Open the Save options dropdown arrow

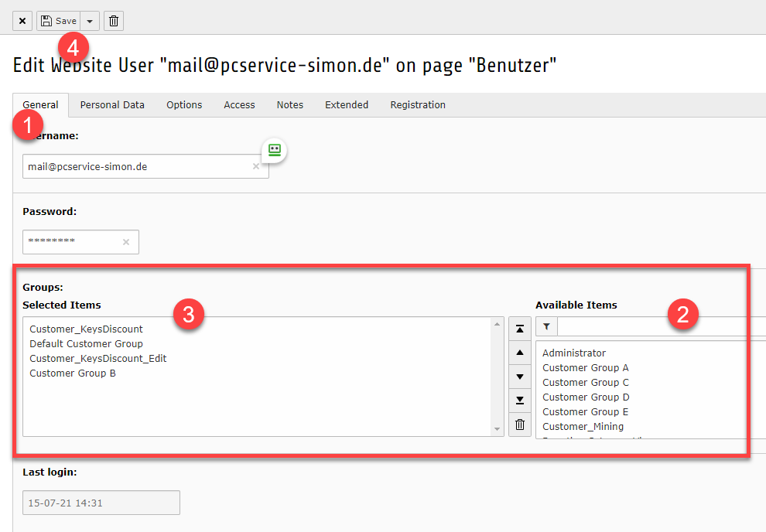(x=91, y=21)
